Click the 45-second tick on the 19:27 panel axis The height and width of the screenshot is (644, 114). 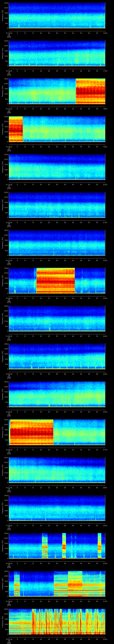[x=81, y=488]
